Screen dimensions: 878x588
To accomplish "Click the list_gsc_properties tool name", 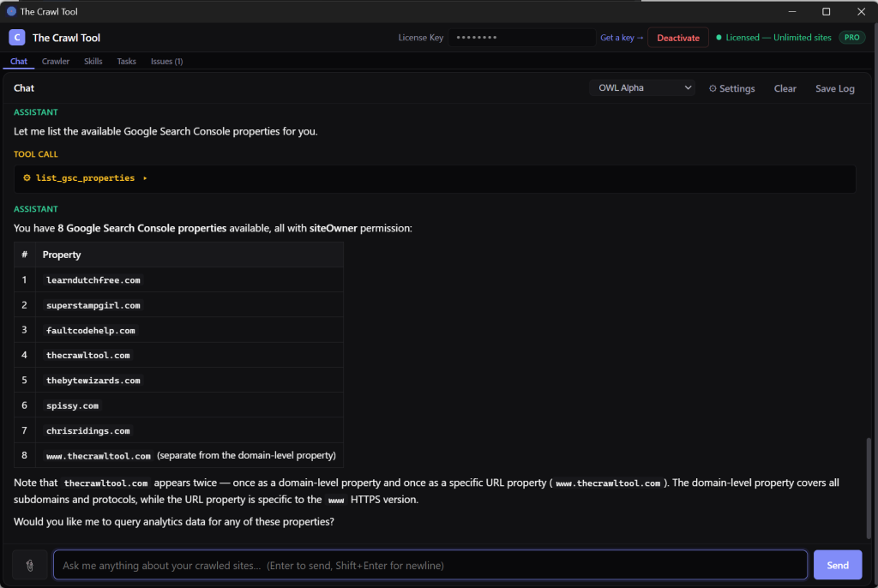I will pyautogui.click(x=85, y=178).
